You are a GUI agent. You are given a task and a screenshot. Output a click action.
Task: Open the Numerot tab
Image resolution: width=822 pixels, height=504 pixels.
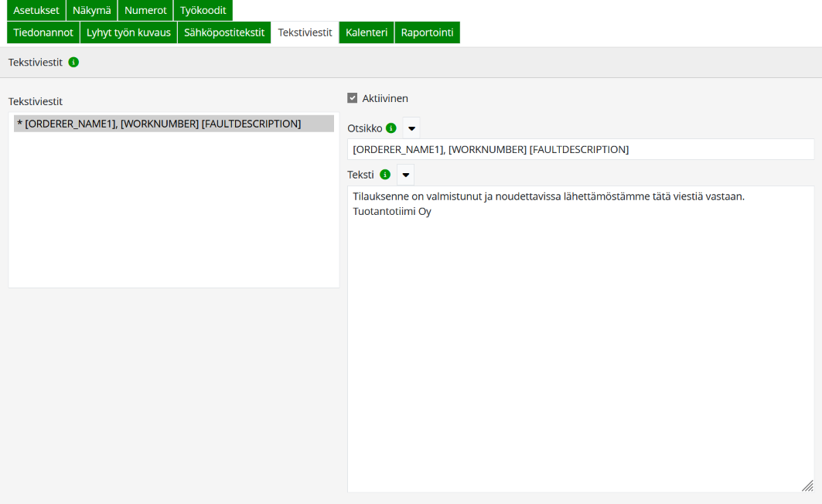tap(145, 10)
